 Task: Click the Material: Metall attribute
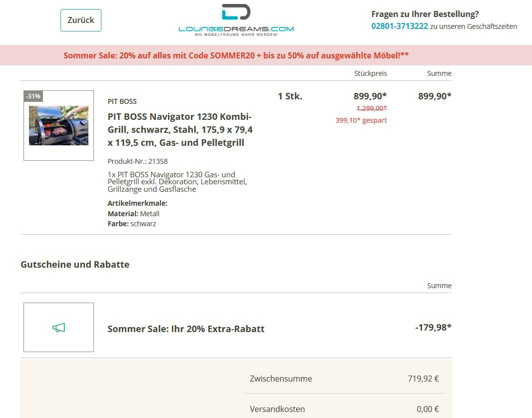[133, 214]
